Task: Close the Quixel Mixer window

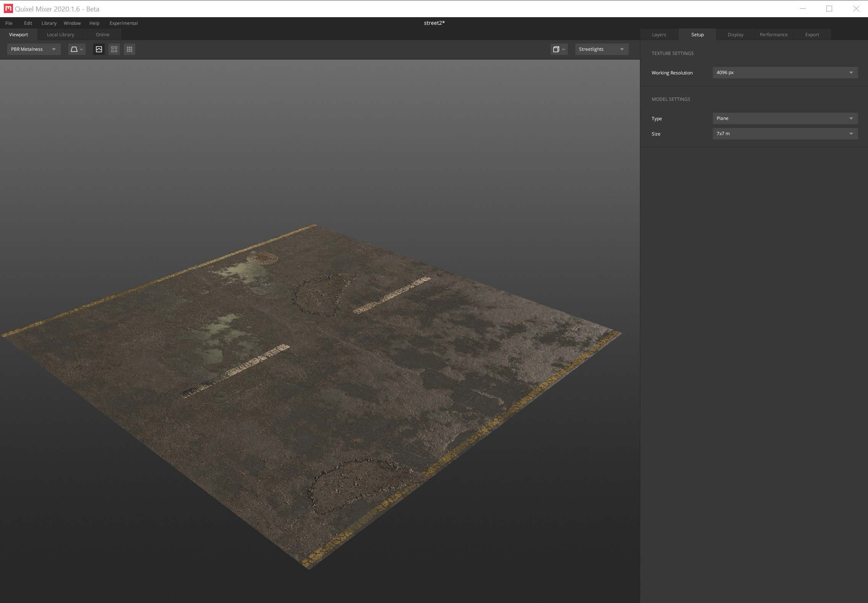Action: tap(856, 8)
